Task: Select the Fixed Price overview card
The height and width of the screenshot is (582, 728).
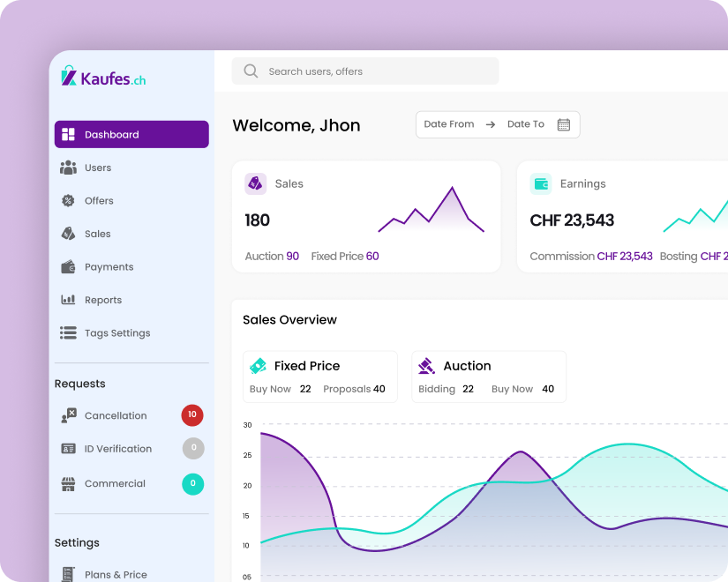Action: (x=320, y=377)
